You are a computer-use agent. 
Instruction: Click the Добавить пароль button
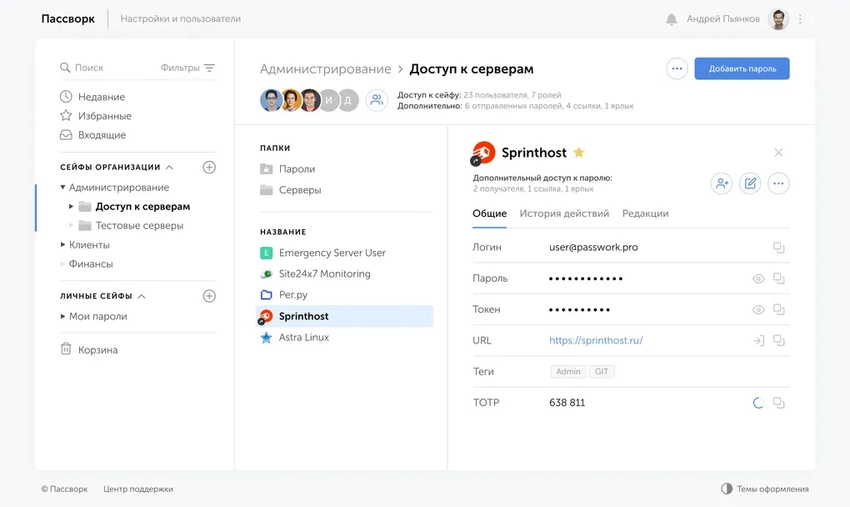pos(742,69)
